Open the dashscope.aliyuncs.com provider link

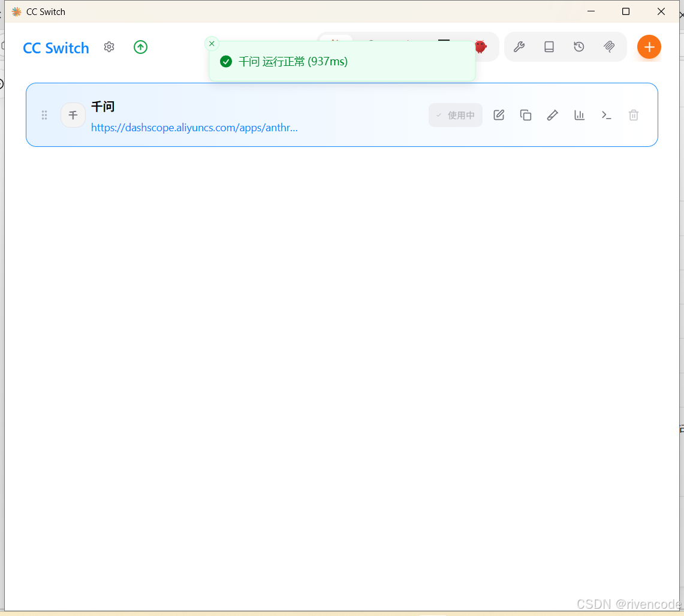pyautogui.click(x=195, y=128)
